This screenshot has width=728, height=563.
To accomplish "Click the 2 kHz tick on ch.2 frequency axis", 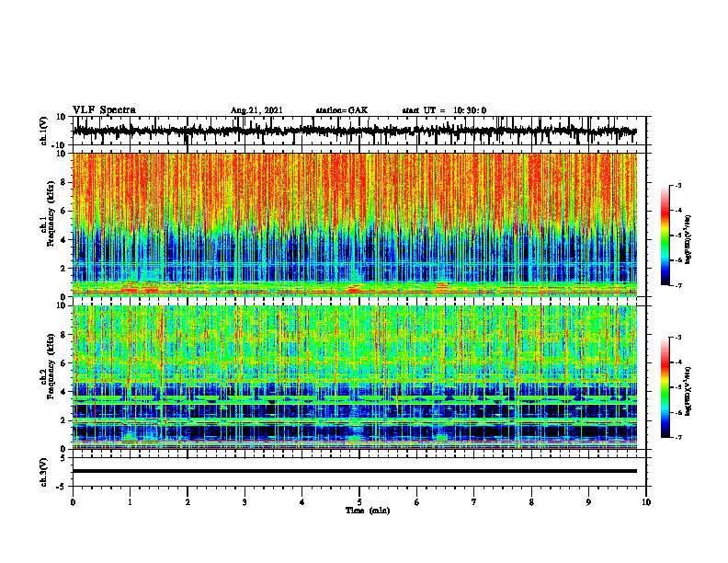I will pos(63,420).
